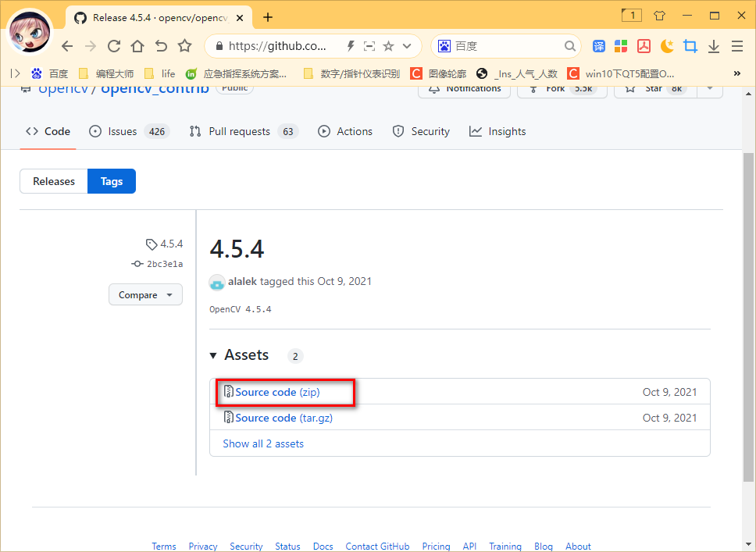Open the 4.5.4 tag link
Viewport: 756px width, 552px height.
(x=165, y=244)
